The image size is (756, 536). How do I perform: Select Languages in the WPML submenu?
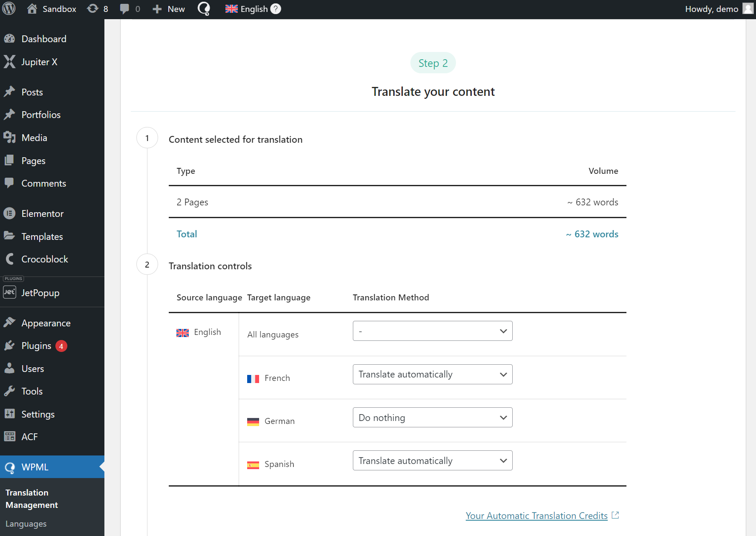pos(26,524)
